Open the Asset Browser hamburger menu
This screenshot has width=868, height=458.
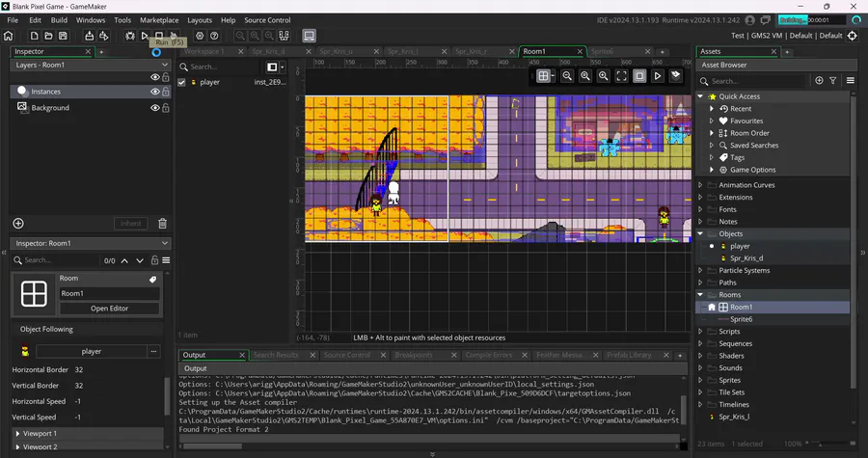pyautogui.click(x=851, y=81)
